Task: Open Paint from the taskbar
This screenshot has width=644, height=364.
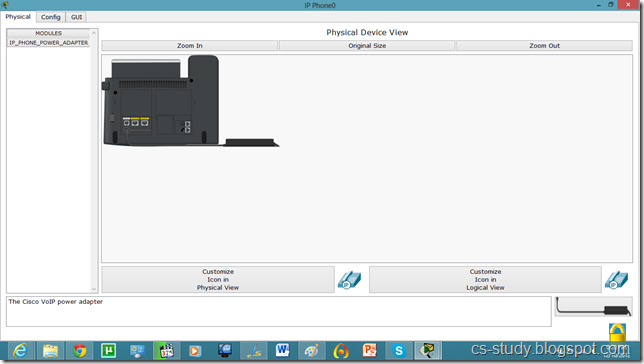Action: click(311, 351)
